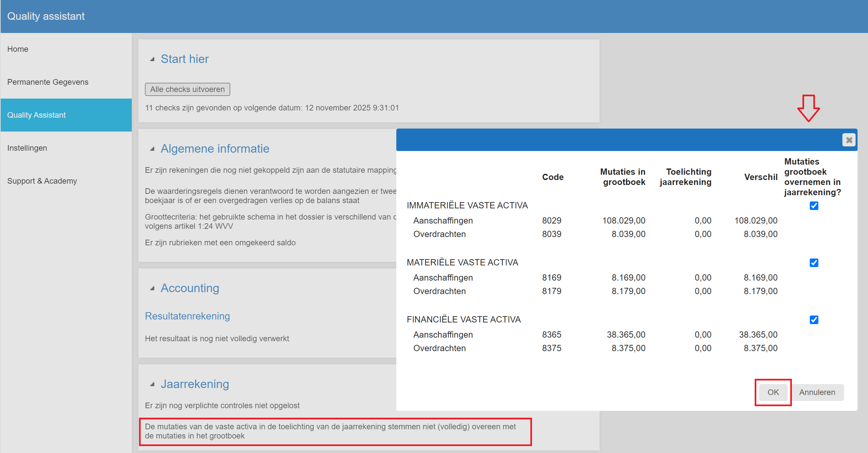
Task: Toggle Materiële vaste activa checkbox
Action: coord(814,263)
